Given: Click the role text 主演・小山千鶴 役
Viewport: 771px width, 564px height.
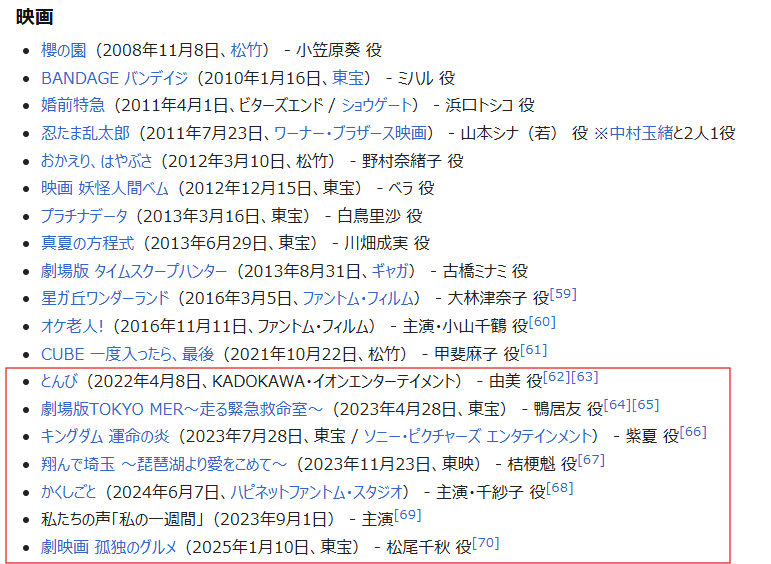Looking at the screenshot, I should point(465,326).
